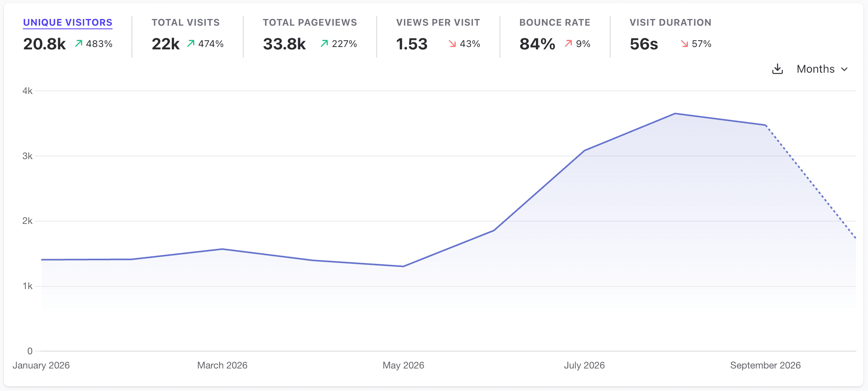
Task: Download the chart data with the download icon
Action: [777, 69]
